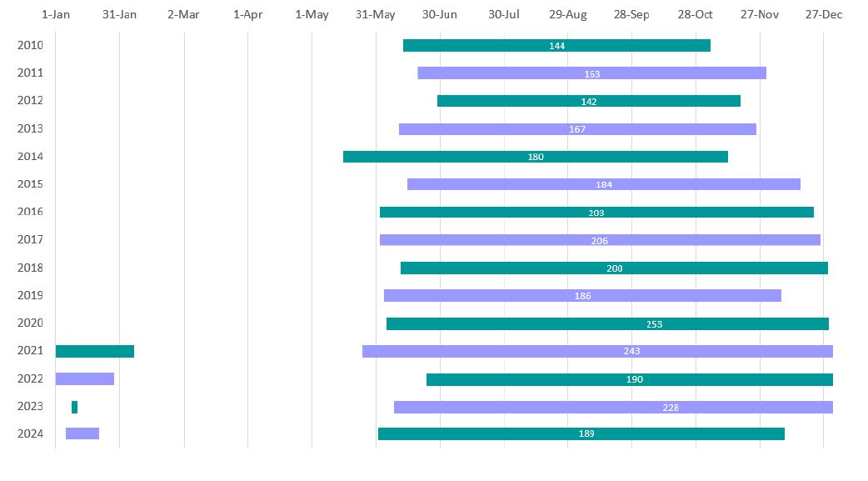The height and width of the screenshot is (481, 868).
Task: Click the 28-Oct date axis label
Action: point(695,14)
